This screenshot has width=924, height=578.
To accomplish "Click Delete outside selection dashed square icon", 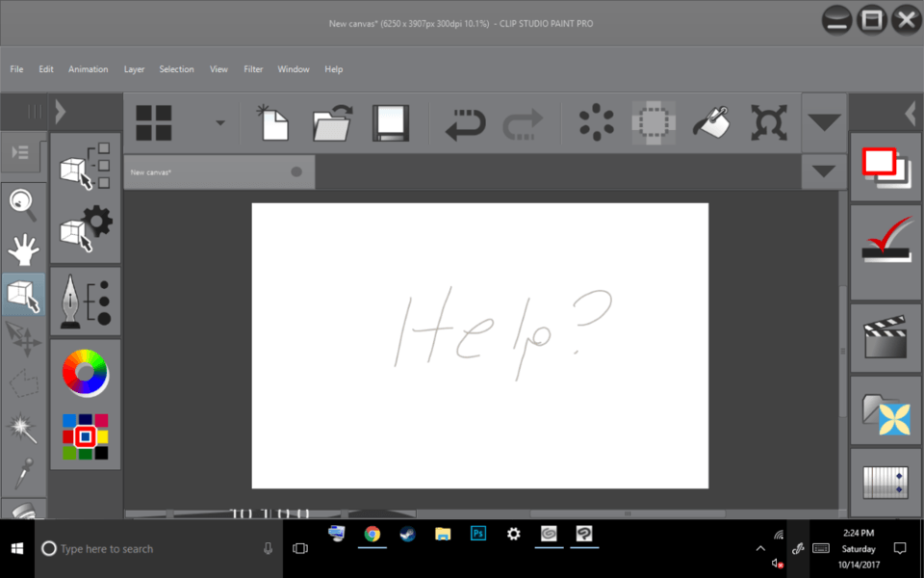I will point(654,122).
